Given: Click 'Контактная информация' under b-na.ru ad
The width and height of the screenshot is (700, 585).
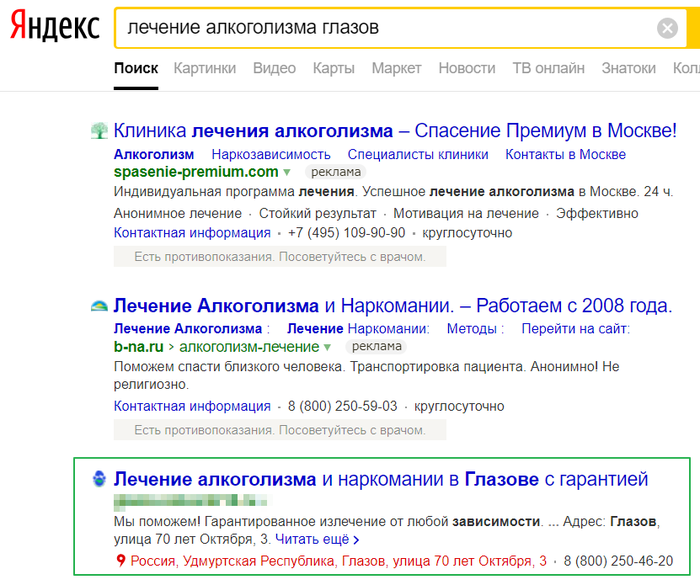Looking at the screenshot, I should pyautogui.click(x=192, y=406).
